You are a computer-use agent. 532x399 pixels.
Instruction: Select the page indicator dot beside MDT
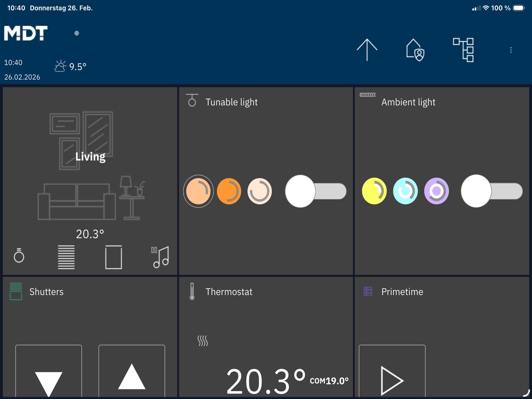click(77, 33)
